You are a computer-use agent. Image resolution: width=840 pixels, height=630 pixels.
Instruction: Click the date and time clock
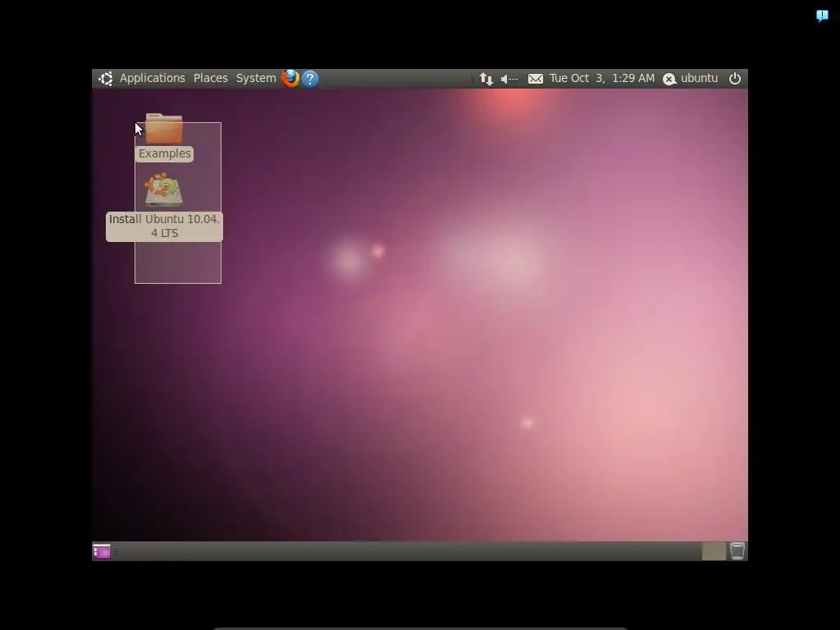(x=601, y=78)
